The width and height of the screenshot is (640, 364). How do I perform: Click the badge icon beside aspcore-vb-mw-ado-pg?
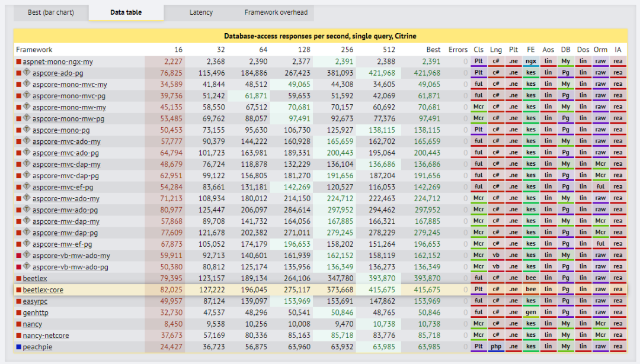(x=27, y=266)
